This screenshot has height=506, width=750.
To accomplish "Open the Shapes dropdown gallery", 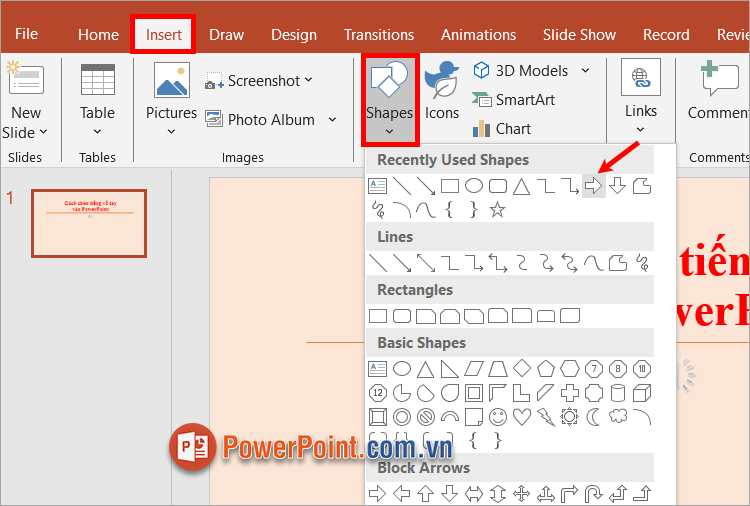I will [389, 100].
